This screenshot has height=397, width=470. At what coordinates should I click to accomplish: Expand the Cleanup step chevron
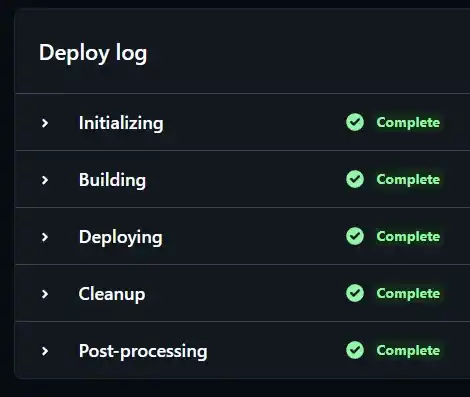[45, 294]
